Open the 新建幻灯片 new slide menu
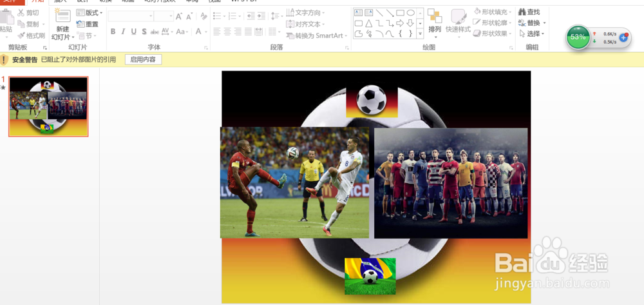 click(x=63, y=34)
